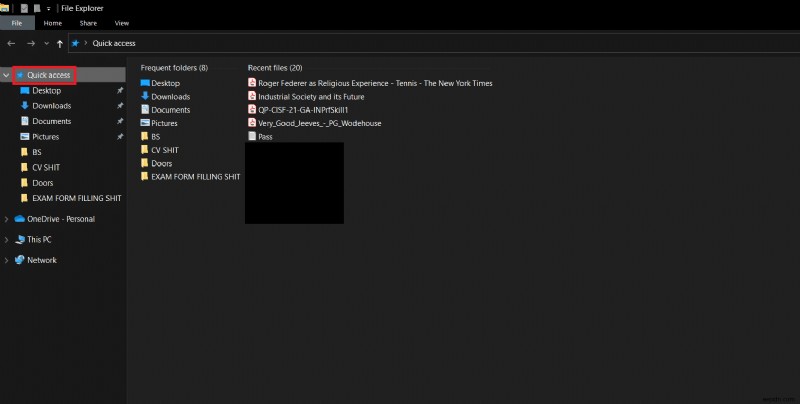Open Documents in the navigation pane

(x=52, y=121)
